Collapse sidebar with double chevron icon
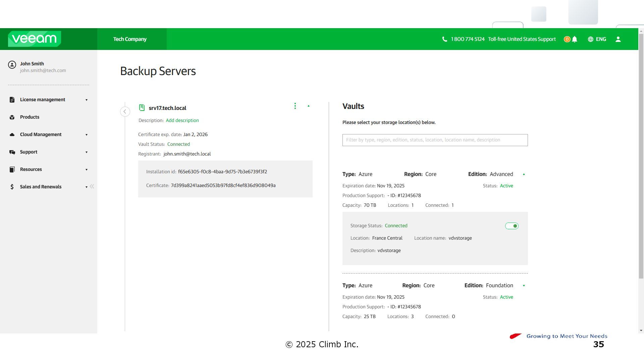644x362 pixels. point(92,186)
